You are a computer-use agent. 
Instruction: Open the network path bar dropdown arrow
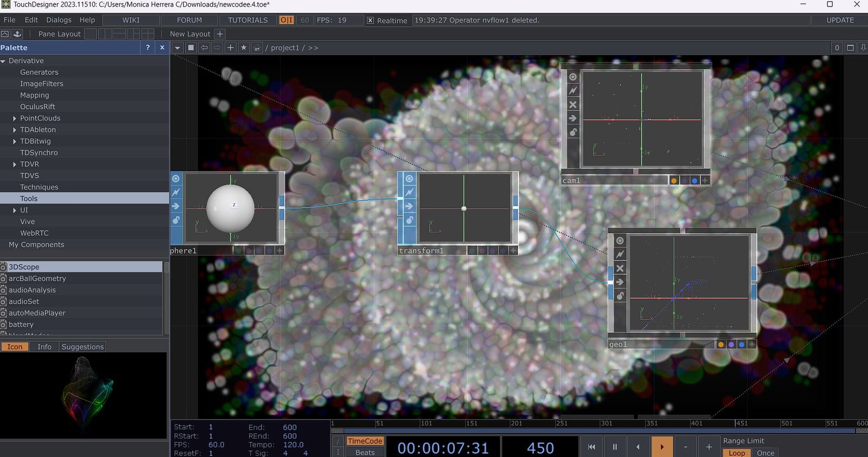[177, 48]
